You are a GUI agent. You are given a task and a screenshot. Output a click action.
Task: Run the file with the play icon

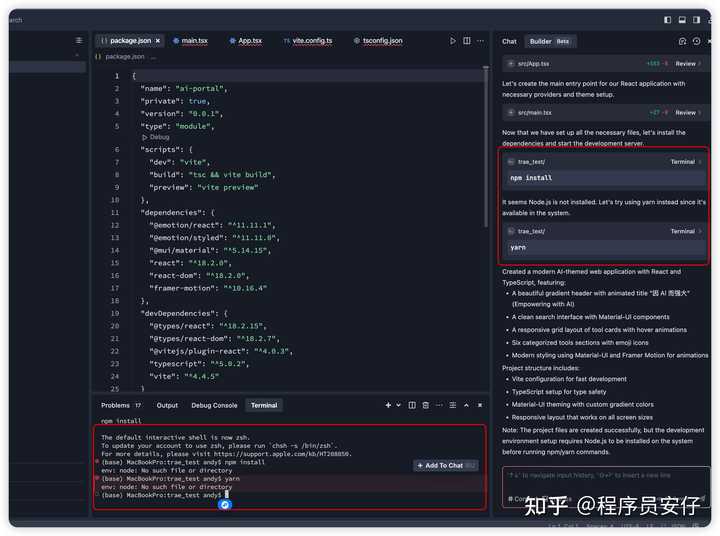[453, 41]
